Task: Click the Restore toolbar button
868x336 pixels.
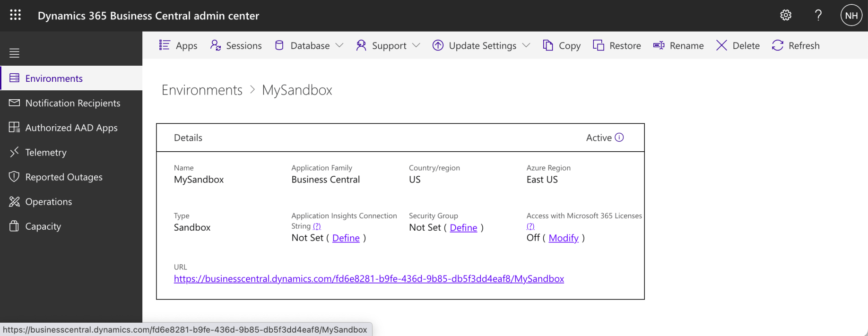Action: tap(617, 45)
